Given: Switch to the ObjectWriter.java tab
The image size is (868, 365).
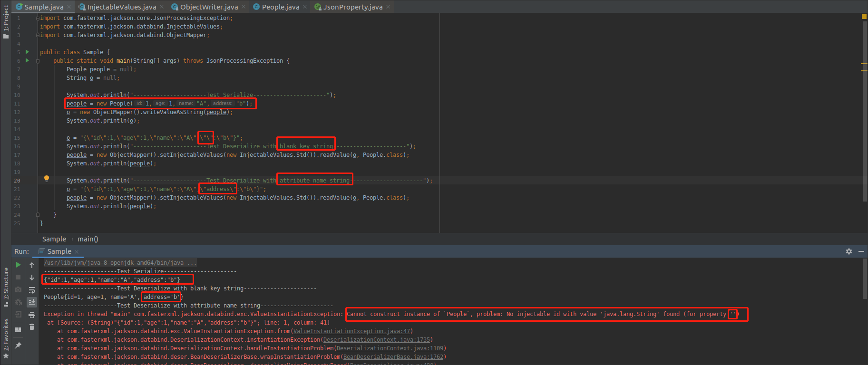Looking at the screenshot, I should click(x=208, y=7).
